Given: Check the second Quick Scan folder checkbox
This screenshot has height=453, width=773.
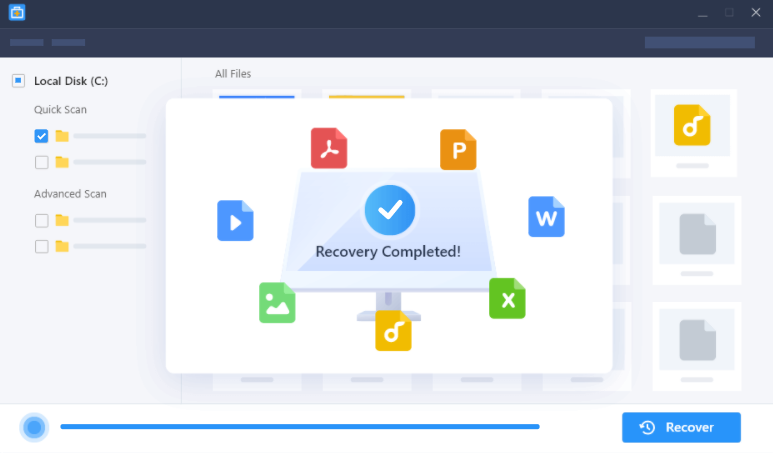Looking at the screenshot, I should click(x=41, y=162).
